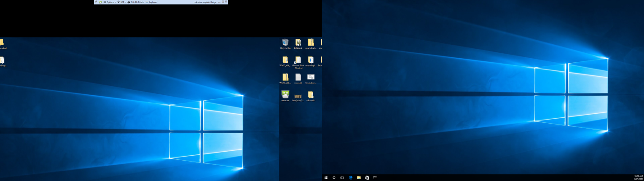Viewport: 644px width, 181px height.
Task: Select the enumdispl zip folder beside Billboard
Action: pyautogui.click(x=311, y=44)
